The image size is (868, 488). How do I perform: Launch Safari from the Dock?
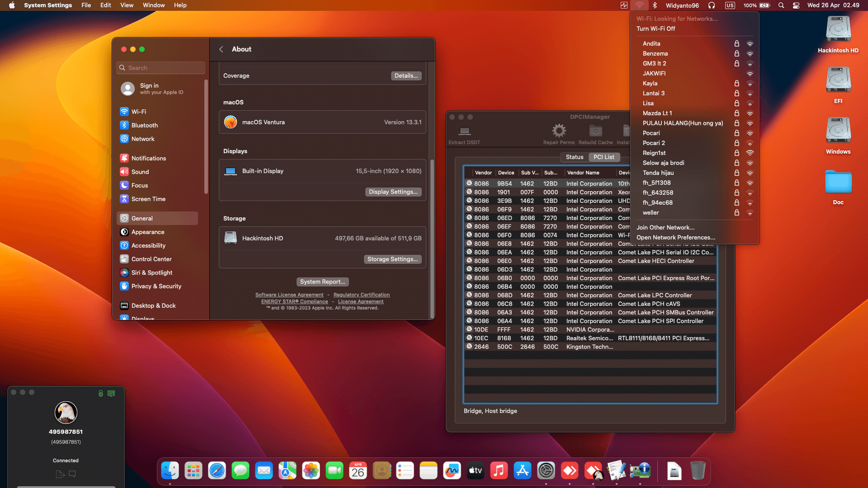pos(217,471)
